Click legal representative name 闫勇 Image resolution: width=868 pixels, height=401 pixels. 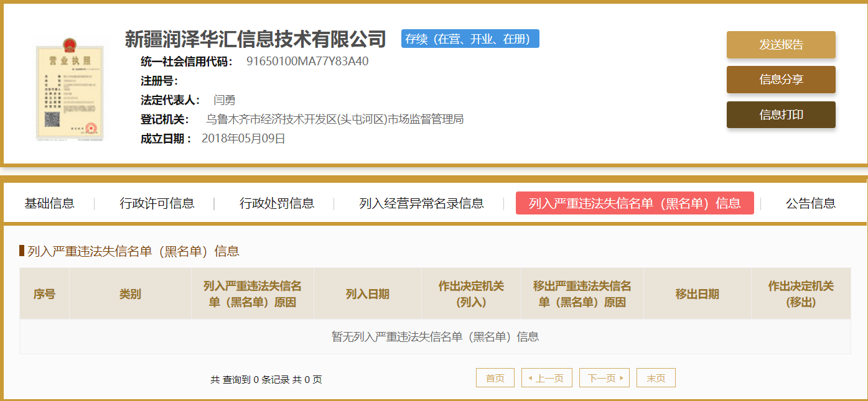[224, 100]
